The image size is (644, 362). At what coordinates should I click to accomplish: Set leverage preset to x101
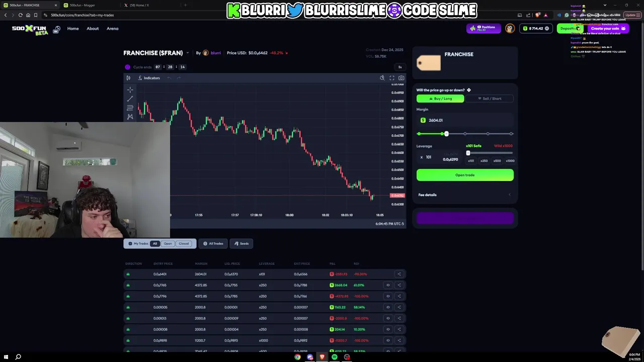[471, 161]
